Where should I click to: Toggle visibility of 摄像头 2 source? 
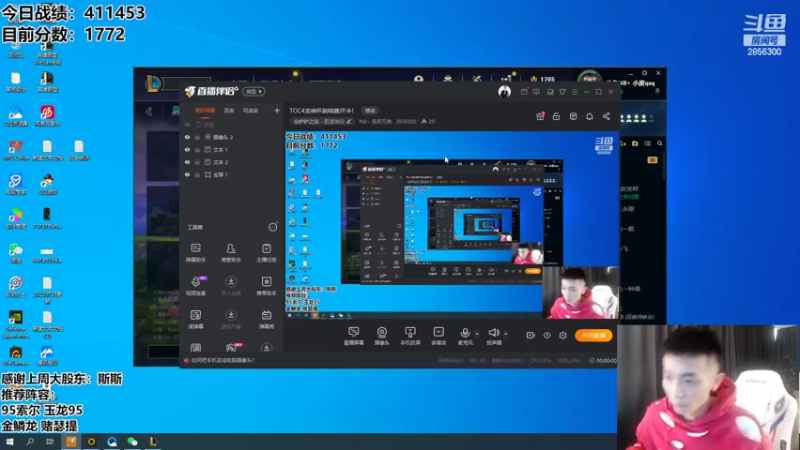(x=187, y=137)
